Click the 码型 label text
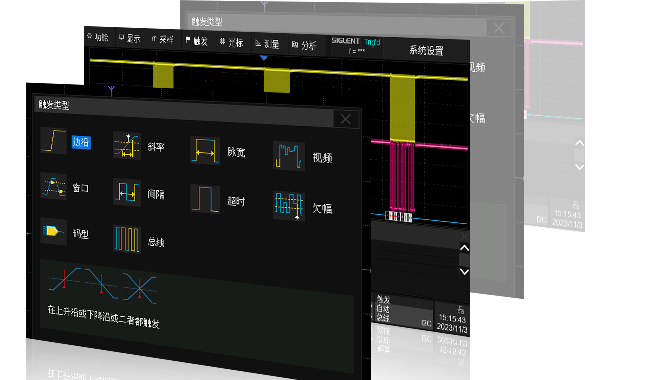 [x=81, y=233]
